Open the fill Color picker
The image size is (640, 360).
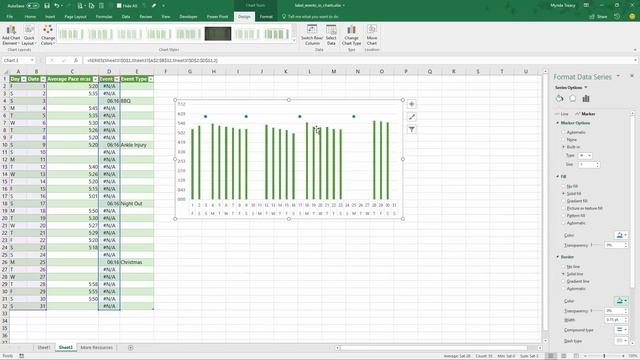click(x=621, y=235)
